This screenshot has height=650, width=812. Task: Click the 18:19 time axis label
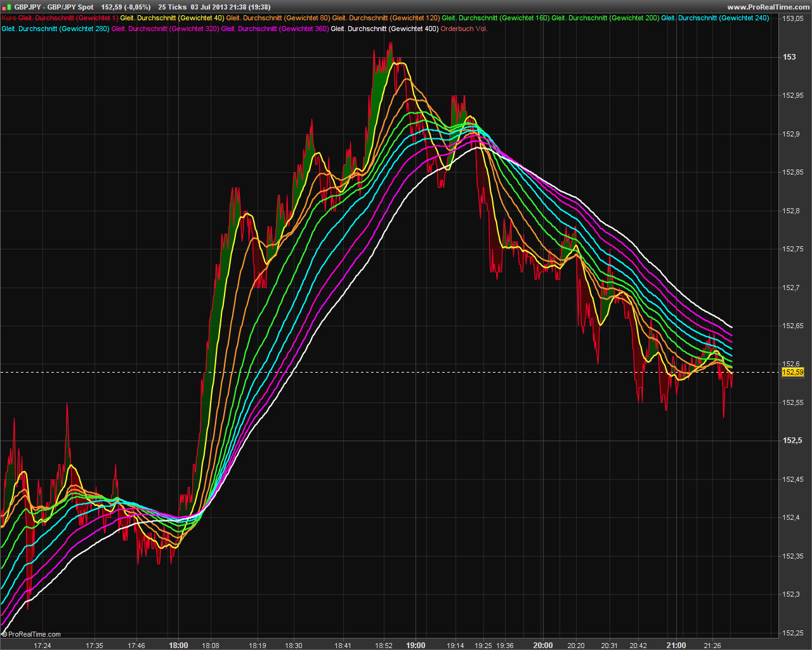point(257,646)
